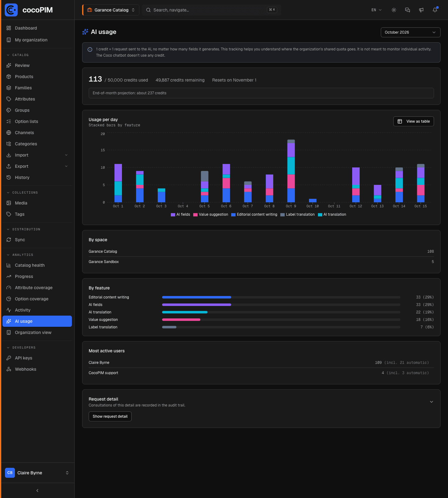This screenshot has width=448, height=498.
Task: Open Products in the sidebar
Action: point(37,77)
